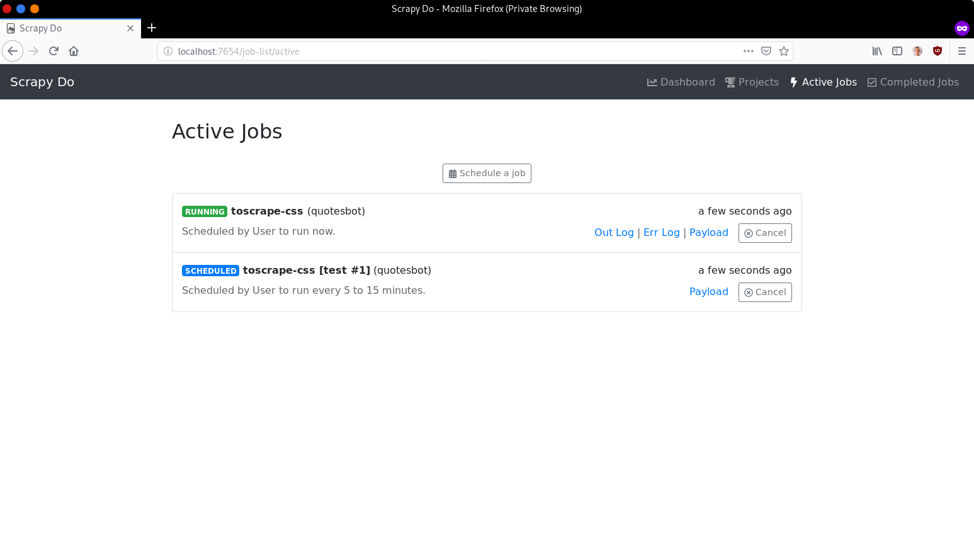
Task: Click the green RUNNING status badge
Action: coord(205,211)
